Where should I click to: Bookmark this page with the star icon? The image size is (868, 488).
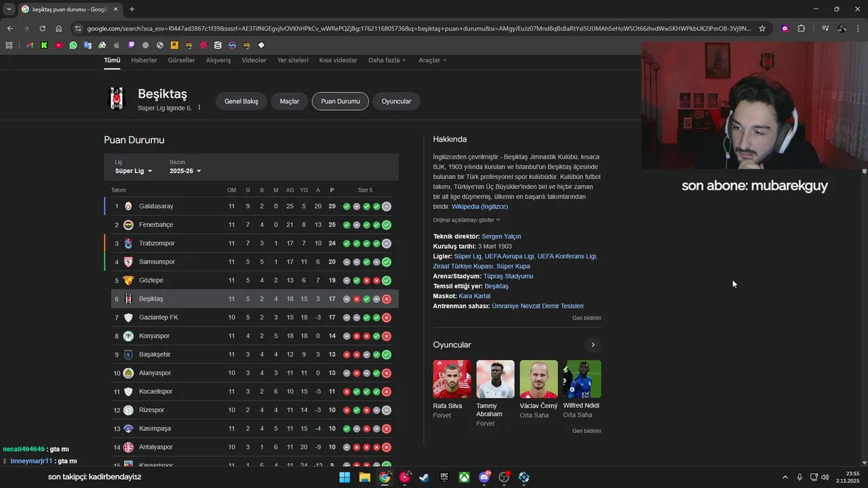(x=762, y=28)
